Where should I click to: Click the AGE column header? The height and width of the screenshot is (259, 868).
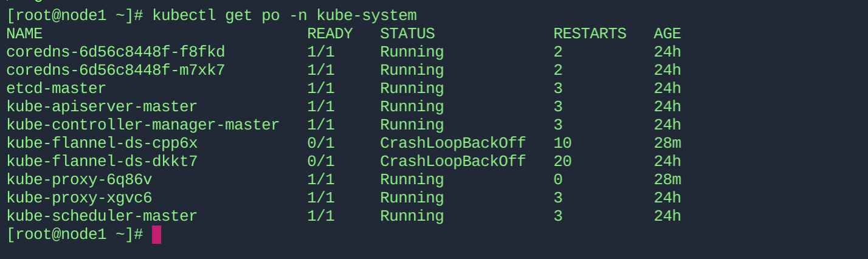(667, 34)
